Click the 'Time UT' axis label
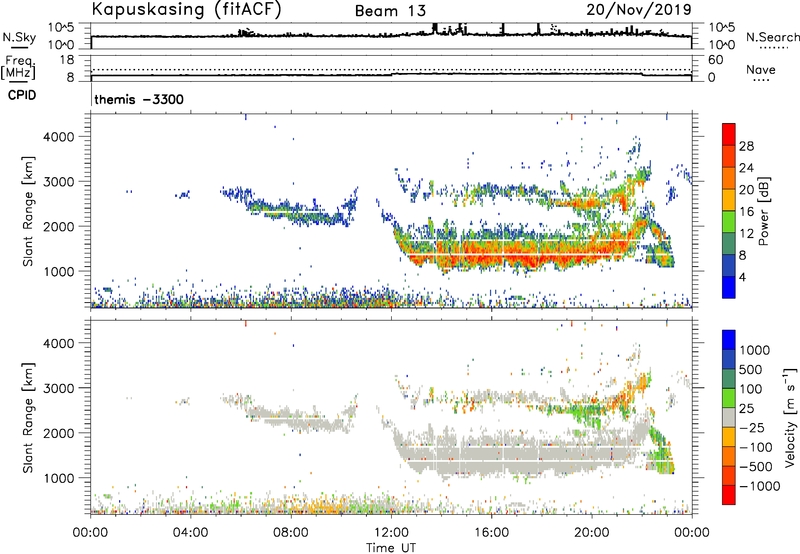 pos(391,548)
